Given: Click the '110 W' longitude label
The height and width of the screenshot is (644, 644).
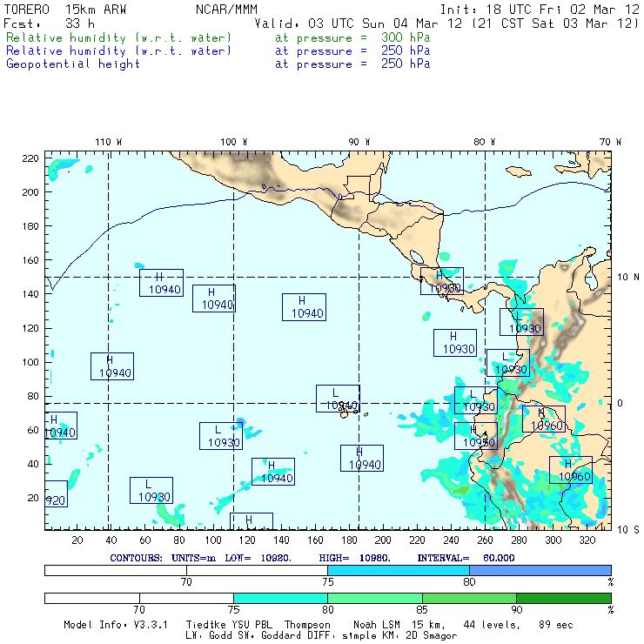Looking at the screenshot, I should pos(109,142).
